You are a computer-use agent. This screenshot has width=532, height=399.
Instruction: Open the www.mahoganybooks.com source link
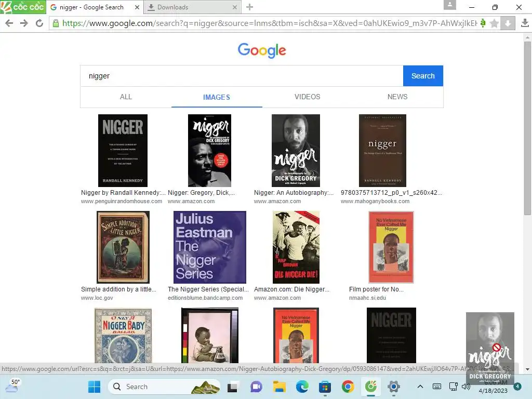coord(375,201)
